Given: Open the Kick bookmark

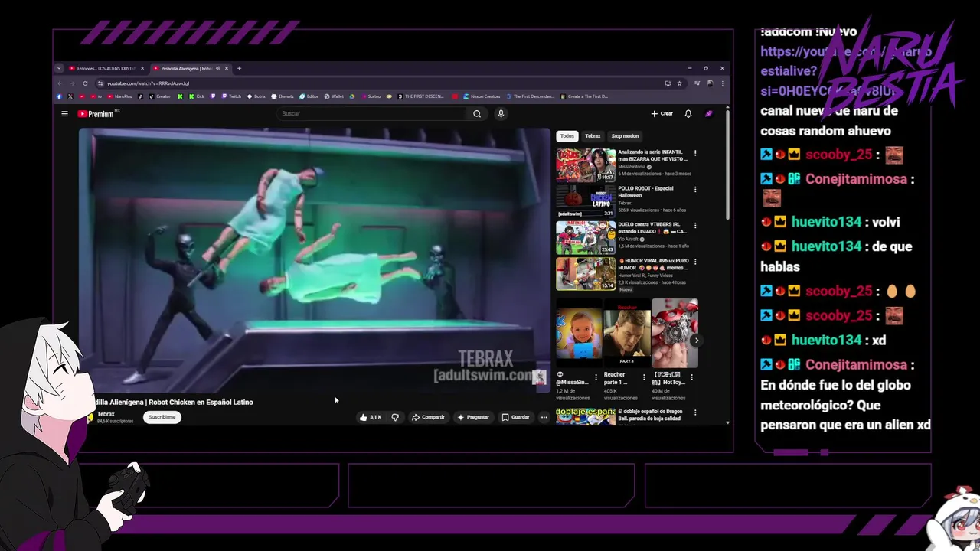Looking at the screenshot, I should tap(196, 96).
